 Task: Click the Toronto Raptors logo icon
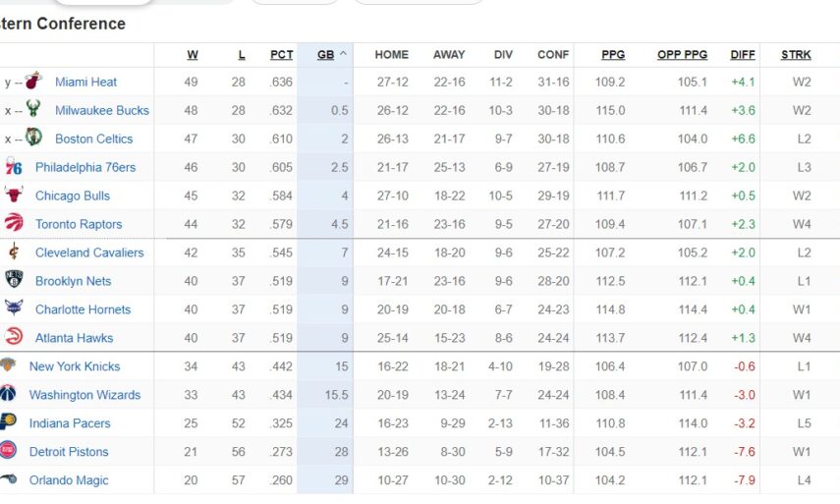(14, 224)
